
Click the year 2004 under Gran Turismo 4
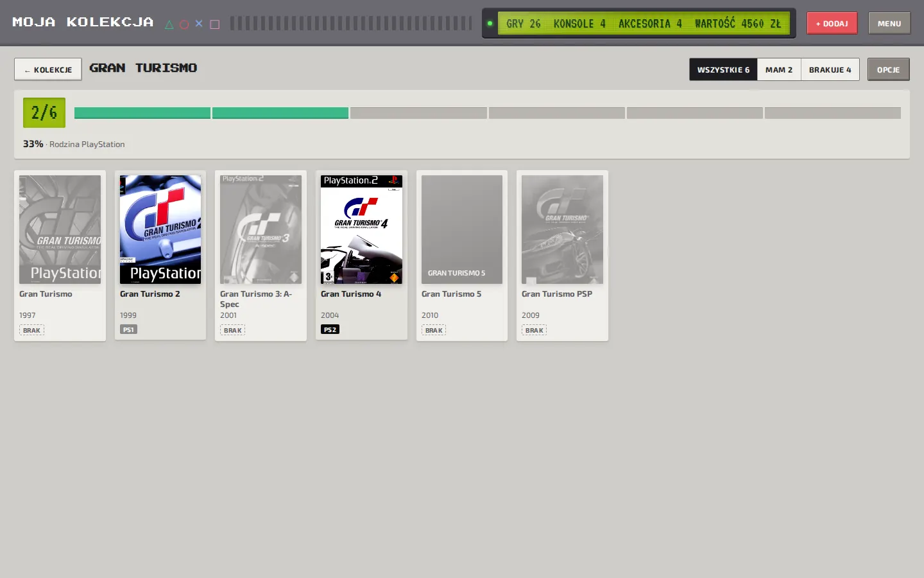(330, 315)
